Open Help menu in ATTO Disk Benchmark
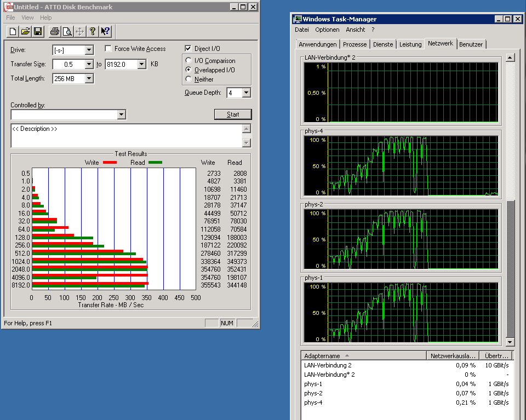Image resolution: width=526 pixels, height=420 pixels. pyautogui.click(x=46, y=18)
